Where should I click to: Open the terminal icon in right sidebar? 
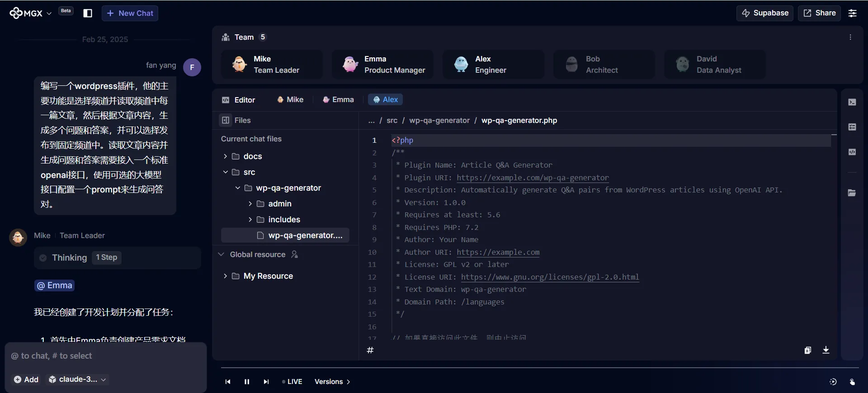point(852,102)
